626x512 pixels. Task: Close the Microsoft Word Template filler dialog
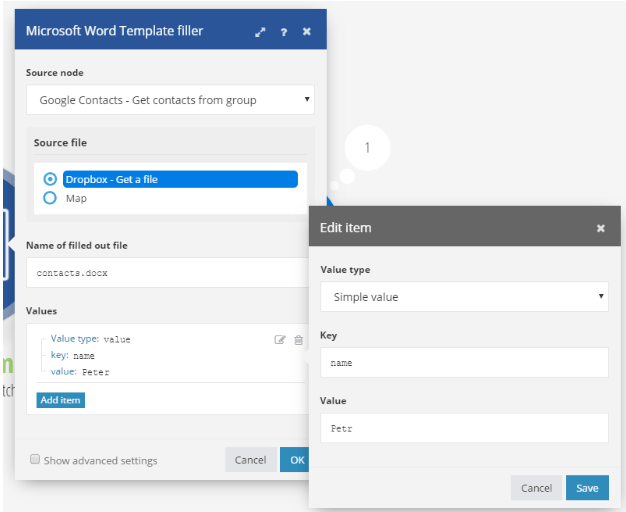[307, 32]
